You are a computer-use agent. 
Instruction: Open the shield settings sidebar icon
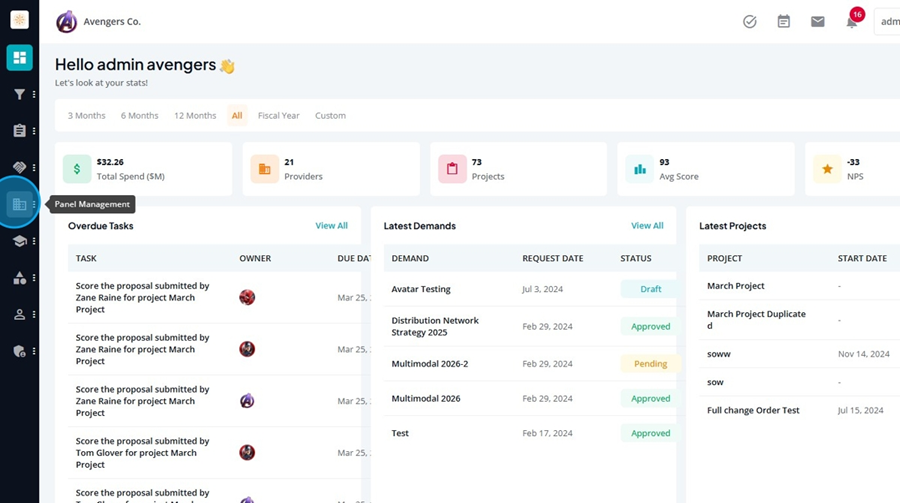pyautogui.click(x=20, y=351)
